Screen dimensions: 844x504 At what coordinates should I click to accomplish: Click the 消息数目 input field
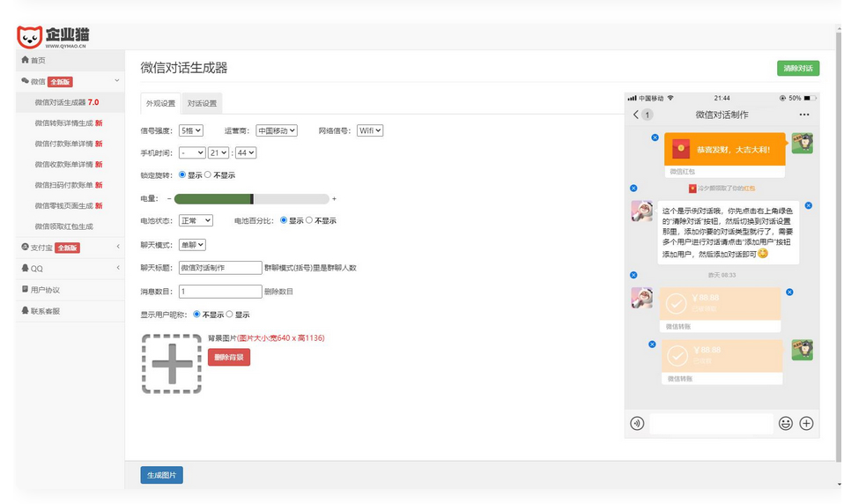[x=220, y=292]
